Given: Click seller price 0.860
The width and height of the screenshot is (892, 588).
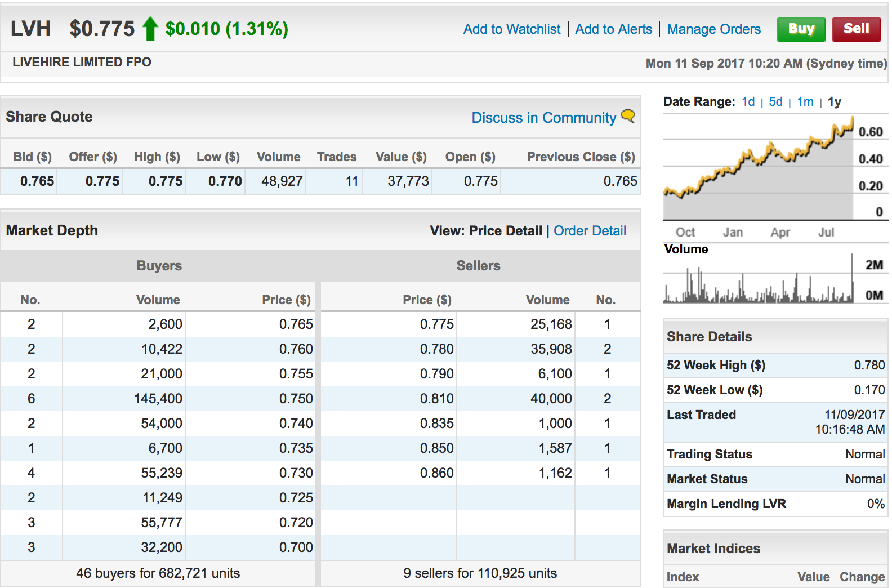Looking at the screenshot, I should click(436, 473).
